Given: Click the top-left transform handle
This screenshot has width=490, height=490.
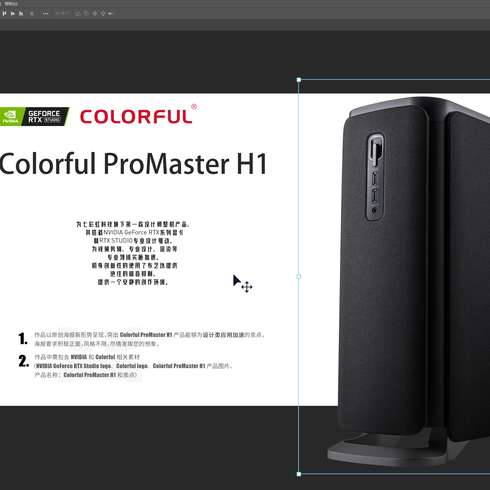Looking at the screenshot, I should 299,80.
